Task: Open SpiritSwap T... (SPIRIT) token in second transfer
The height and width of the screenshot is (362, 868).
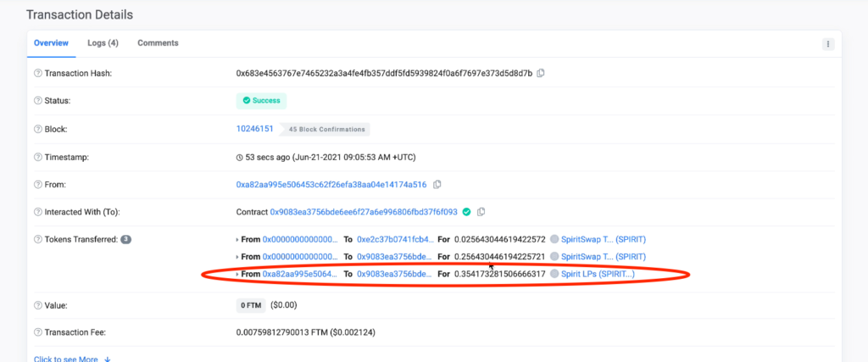Action: point(604,257)
